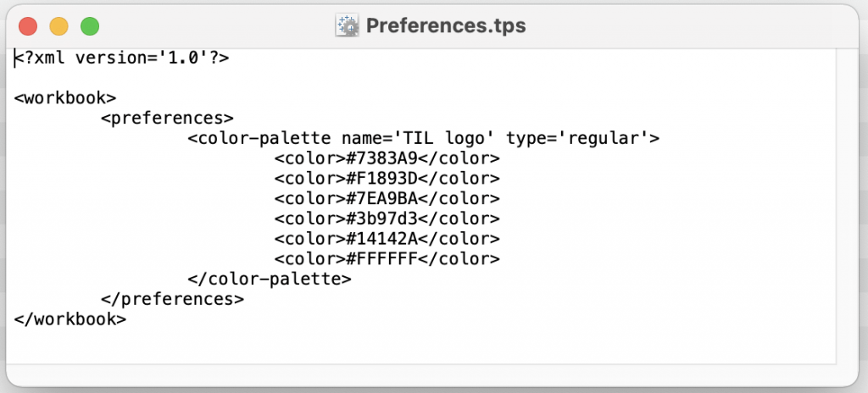
Task: Click the opening preferences tag
Action: click(x=167, y=118)
